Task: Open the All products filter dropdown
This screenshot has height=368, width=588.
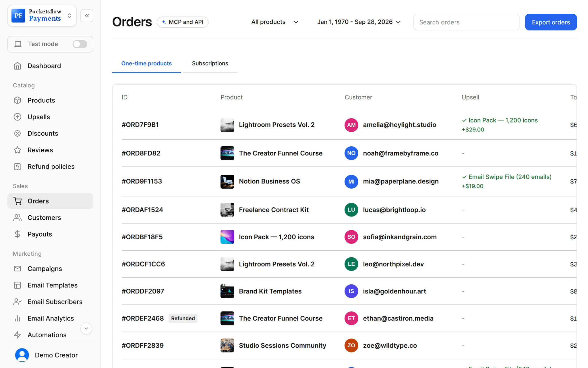Action: point(275,22)
